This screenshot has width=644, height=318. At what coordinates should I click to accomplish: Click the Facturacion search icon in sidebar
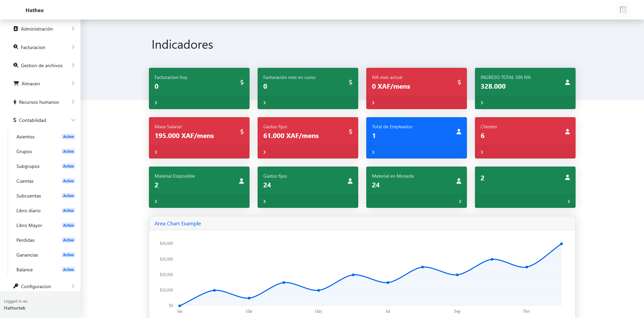click(x=16, y=47)
